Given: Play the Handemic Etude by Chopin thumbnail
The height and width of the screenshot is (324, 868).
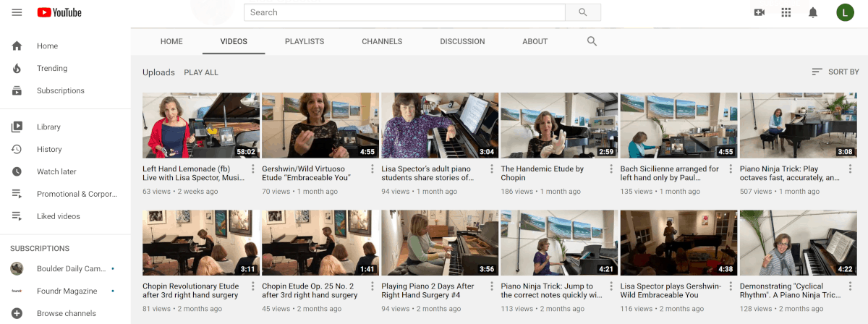Looking at the screenshot, I should coord(559,125).
